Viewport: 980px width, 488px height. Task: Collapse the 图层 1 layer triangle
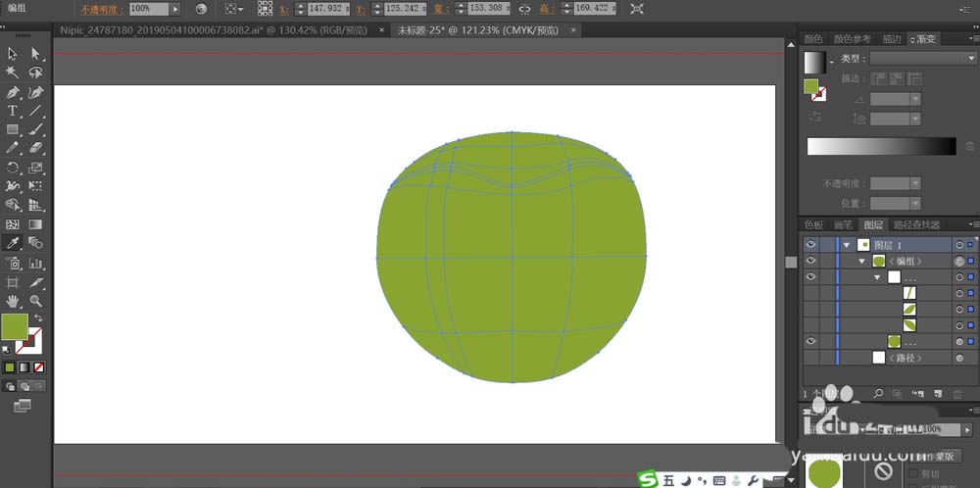[x=847, y=245]
